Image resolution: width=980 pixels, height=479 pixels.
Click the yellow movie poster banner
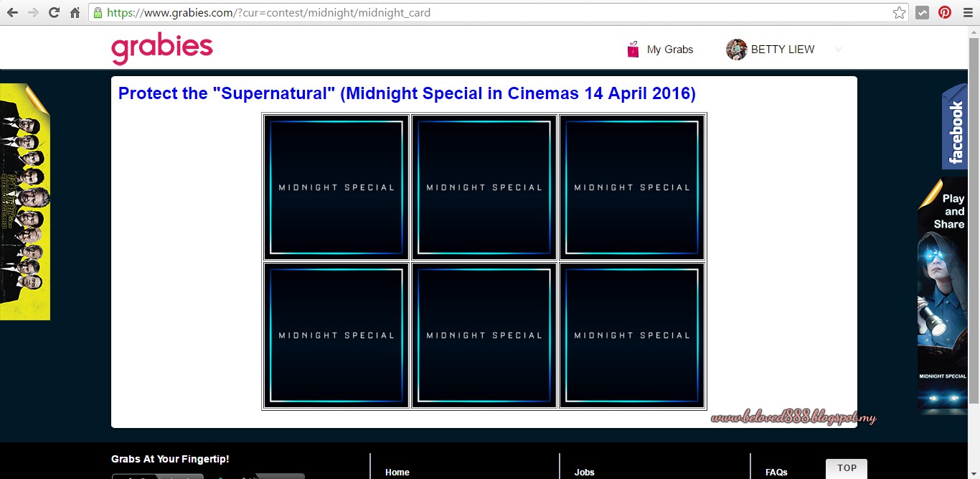25,202
